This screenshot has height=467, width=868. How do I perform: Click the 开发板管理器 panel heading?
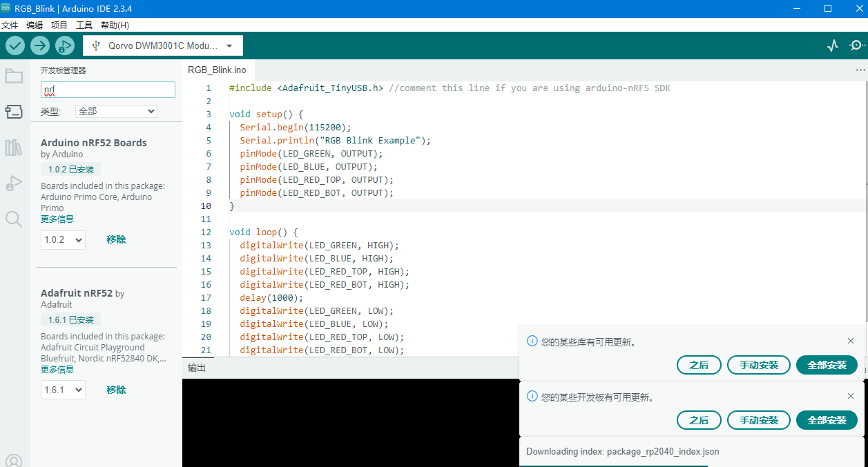coord(64,70)
